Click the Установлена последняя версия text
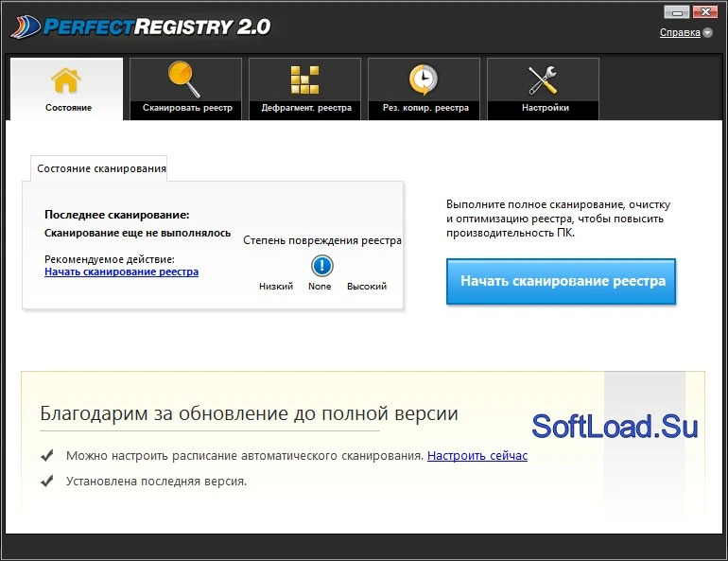Image resolution: width=728 pixels, height=561 pixels. coord(156,482)
